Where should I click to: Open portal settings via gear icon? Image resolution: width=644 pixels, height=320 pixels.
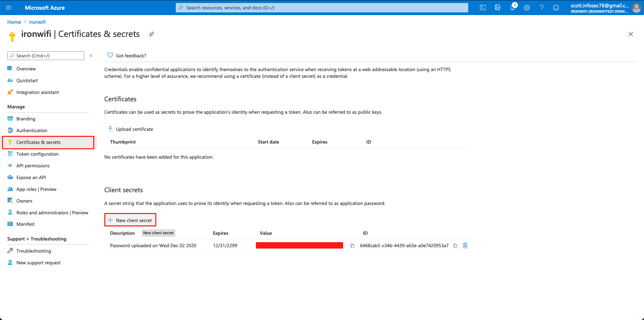tap(527, 7)
